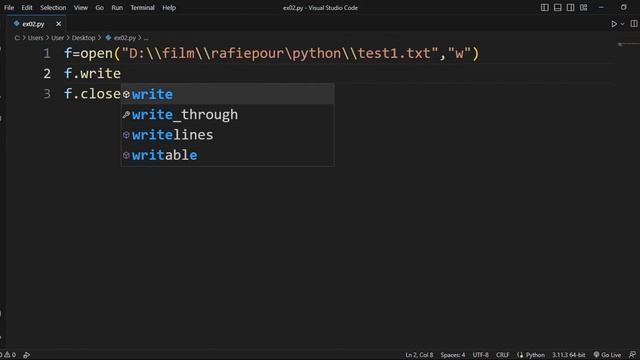Click the C: drive breadcrumb icon
Viewport: 640px width, 360px height.
(x=17, y=38)
